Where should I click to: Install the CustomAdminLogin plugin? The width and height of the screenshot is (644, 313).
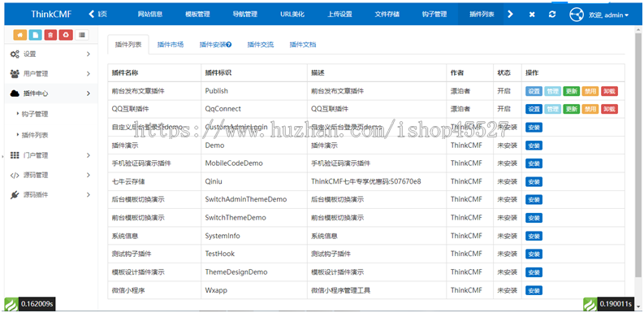[x=534, y=127]
